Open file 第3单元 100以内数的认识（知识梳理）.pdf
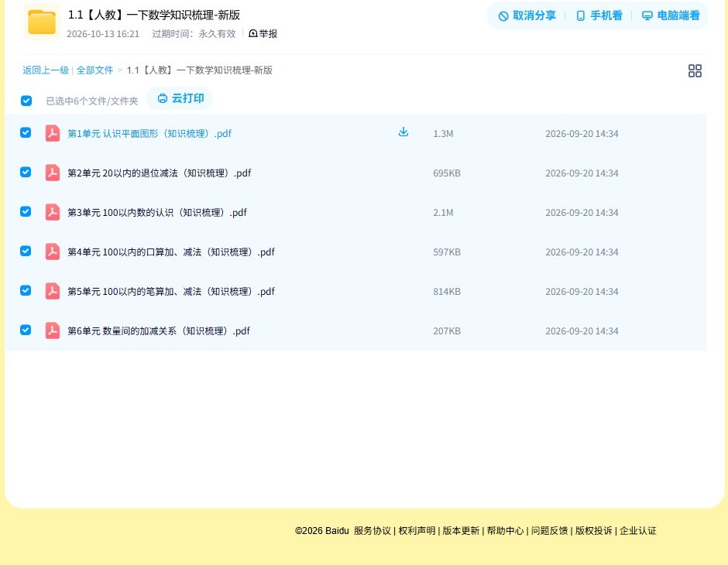The image size is (728, 565). click(157, 212)
